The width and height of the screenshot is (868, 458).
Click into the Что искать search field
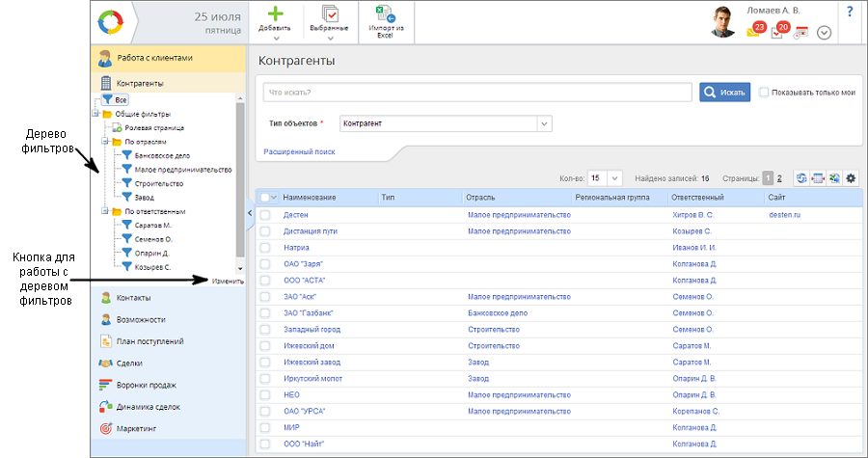tap(477, 93)
